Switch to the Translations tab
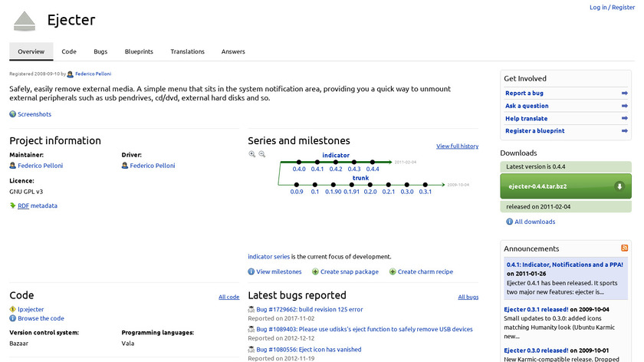 [187, 51]
